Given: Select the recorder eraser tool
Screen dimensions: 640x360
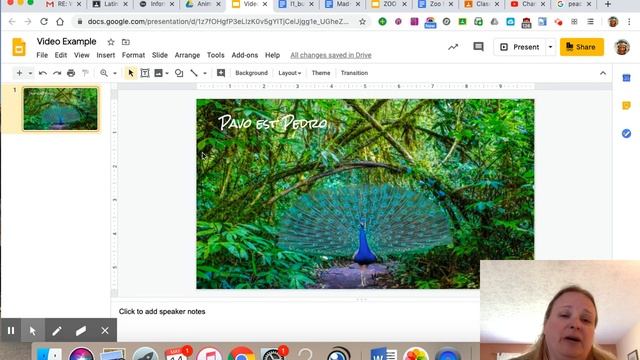Looking at the screenshot, I should (81, 331).
